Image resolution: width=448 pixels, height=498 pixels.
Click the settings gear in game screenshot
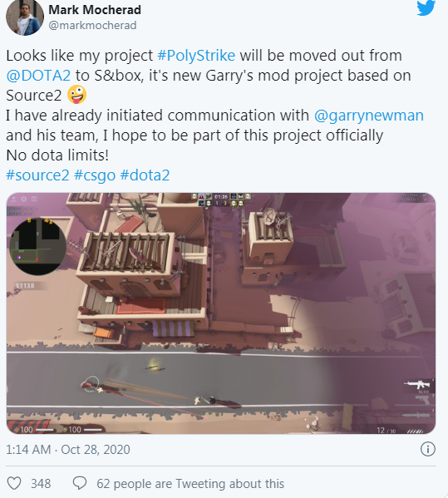pos(24,200)
